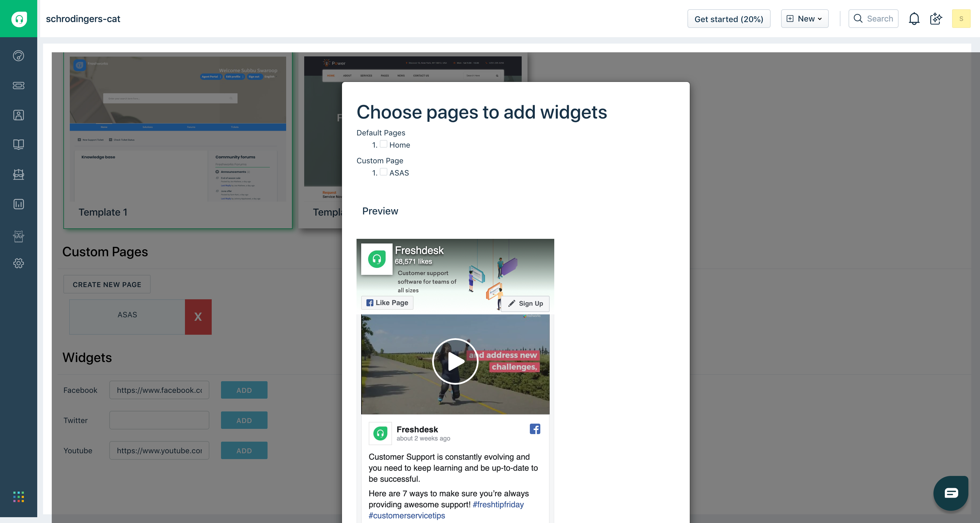Click the CREATE NEW PAGE button
This screenshot has width=980, height=523.
coord(107,284)
